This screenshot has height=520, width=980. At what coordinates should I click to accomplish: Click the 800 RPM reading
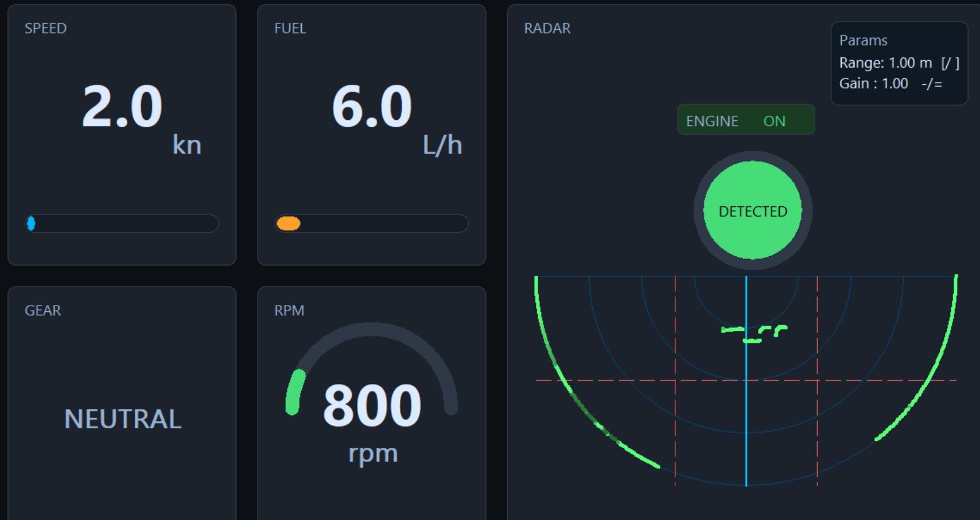click(372, 406)
